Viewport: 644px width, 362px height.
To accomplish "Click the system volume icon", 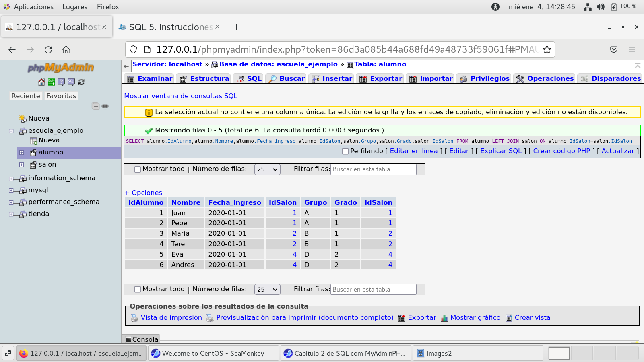I will (601, 7).
